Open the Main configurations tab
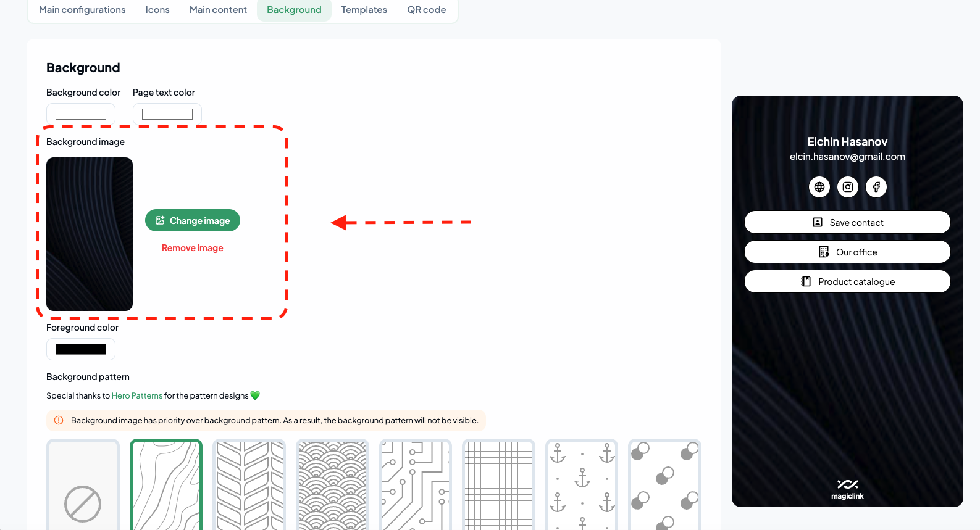The width and height of the screenshot is (980, 530). (x=82, y=10)
